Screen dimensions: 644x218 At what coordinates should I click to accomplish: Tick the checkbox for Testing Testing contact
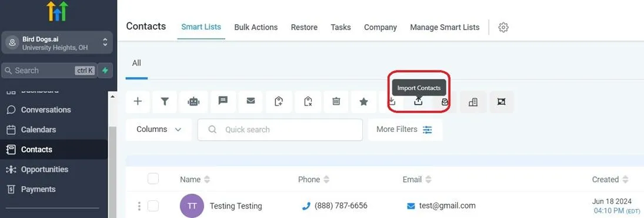tap(153, 206)
